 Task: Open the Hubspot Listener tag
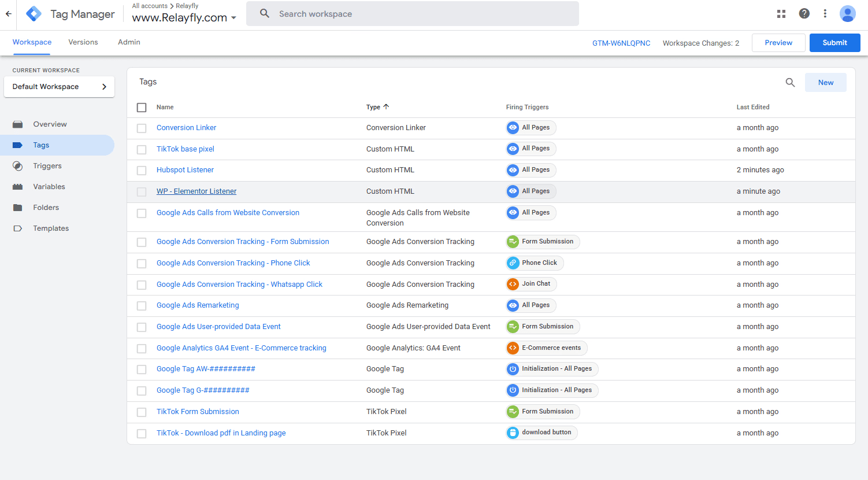click(x=185, y=170)
